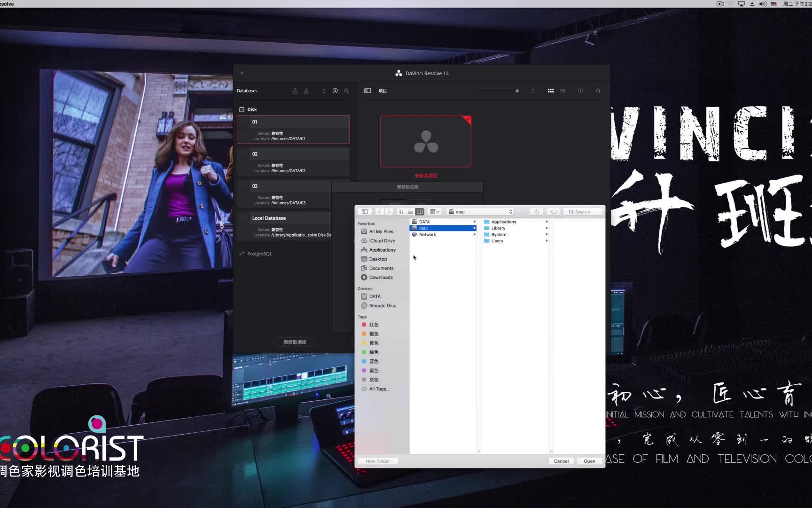Click Open in the file dialog
The image size is (812, 508).
pyautogui.click(x=589, y=461)
